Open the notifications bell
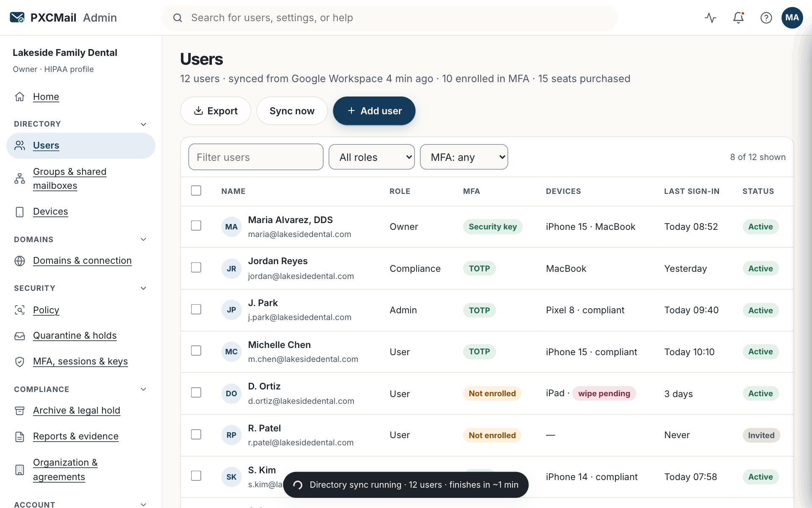This screenshot has height=508, width=812. (x=738, y=17)
